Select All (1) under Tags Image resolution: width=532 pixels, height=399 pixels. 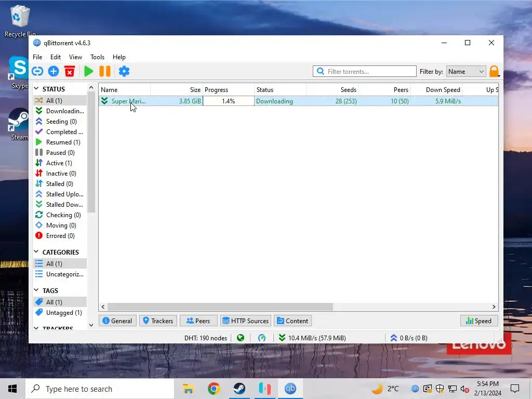(x=60, y=302)
